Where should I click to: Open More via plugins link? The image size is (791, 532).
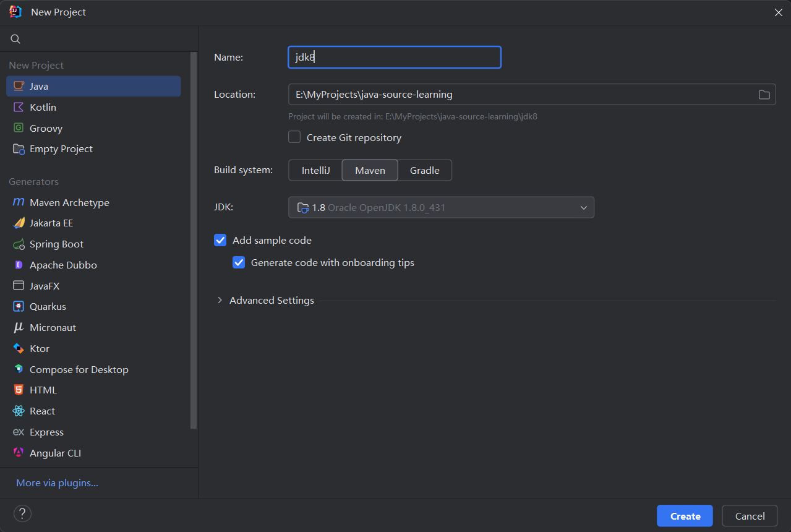57,483
